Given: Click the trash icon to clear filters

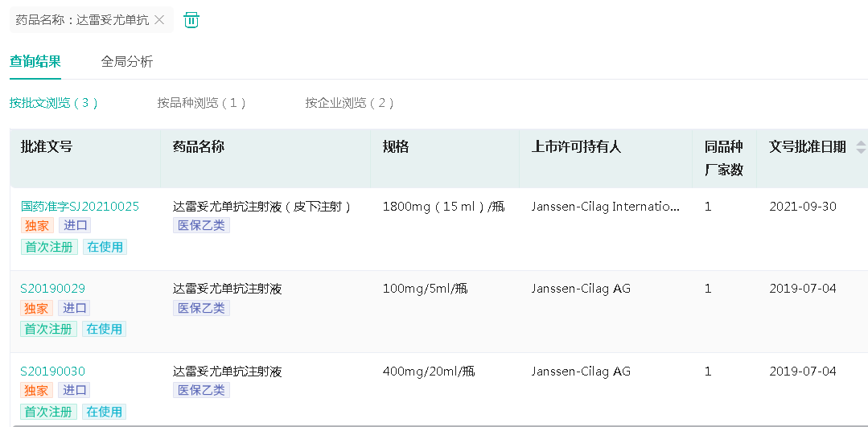Looking at the screenshot, I should point(191,20).
